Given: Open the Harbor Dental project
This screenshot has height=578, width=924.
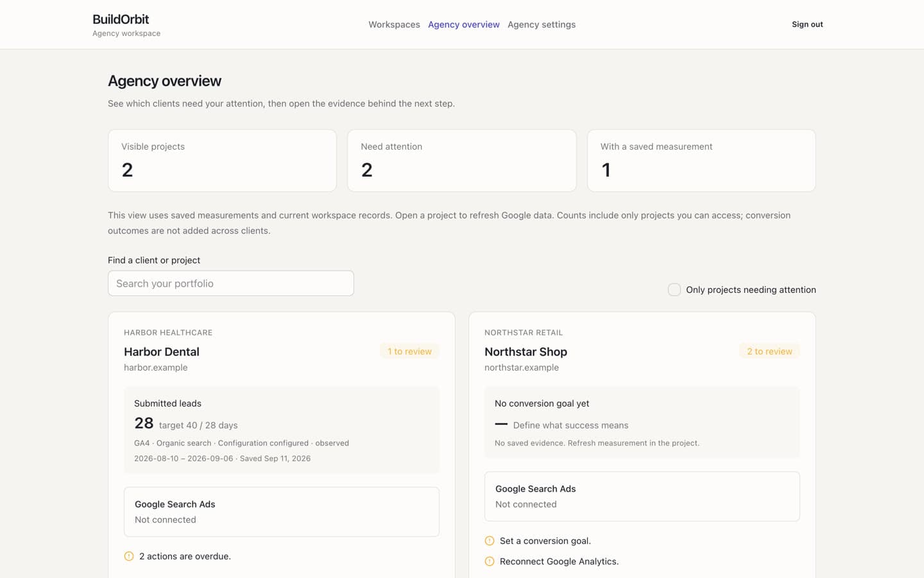Looking at the screenshot, I should [162, 352].
